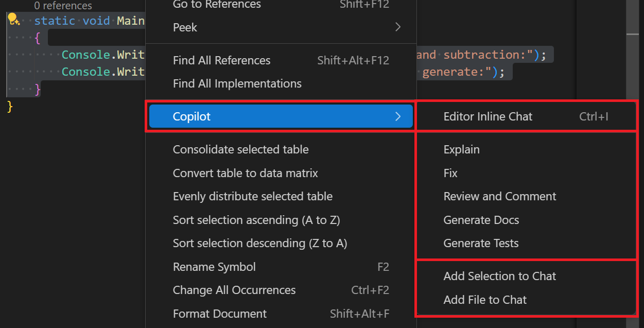Image resolution: width=644 pixels, height=328 pixels.
Task: Choose Generate Tests
Action: click(x=526, y=243)
